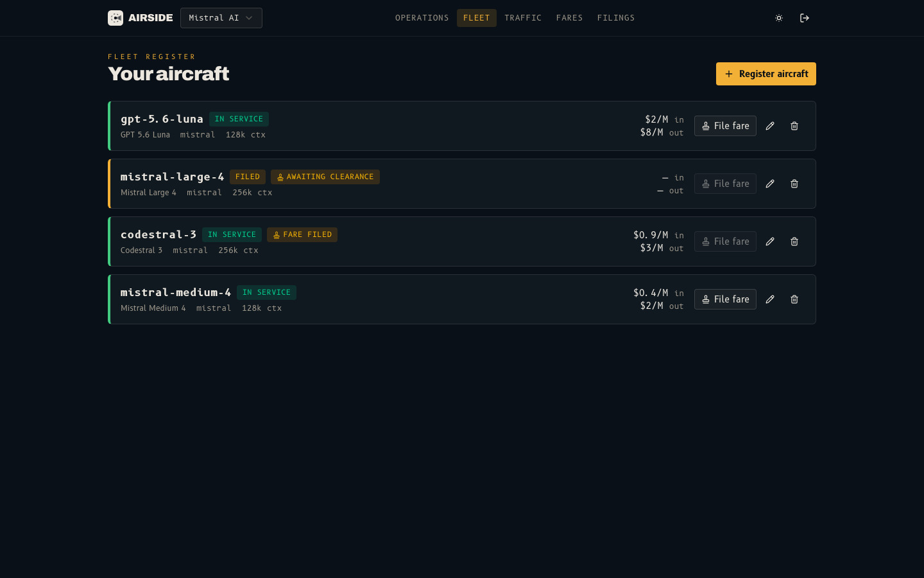The height and width of the screenshot is (578, 924).
Task: Click File fare on mistral-large-4 row
Action: tap(725, 184)
